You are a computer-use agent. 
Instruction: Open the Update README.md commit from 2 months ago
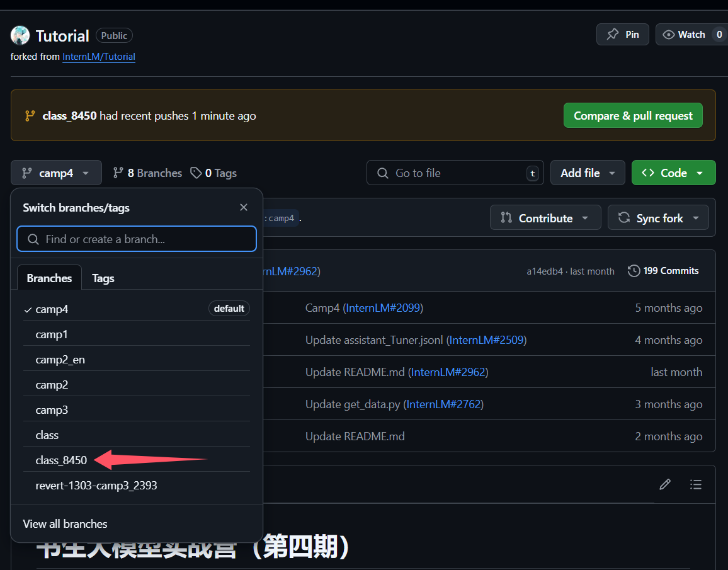coord(355,436)
